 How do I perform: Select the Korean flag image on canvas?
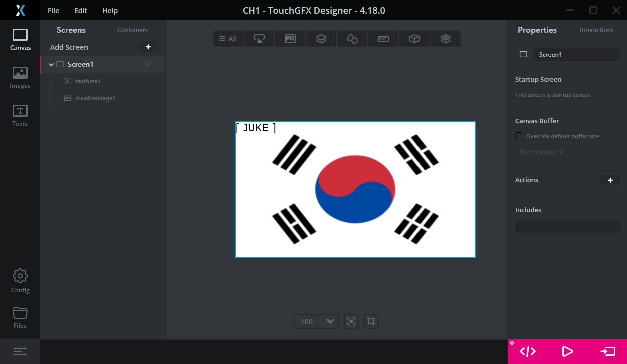point(355,189)
